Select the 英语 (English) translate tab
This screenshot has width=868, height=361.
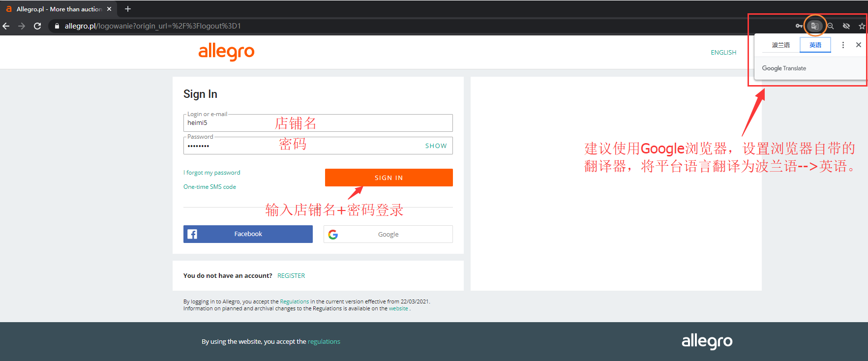815,45
